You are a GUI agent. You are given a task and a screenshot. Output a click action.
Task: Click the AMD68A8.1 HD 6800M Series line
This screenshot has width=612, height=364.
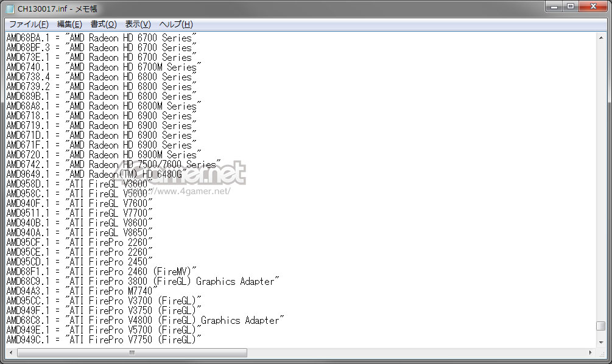[104, 106]
